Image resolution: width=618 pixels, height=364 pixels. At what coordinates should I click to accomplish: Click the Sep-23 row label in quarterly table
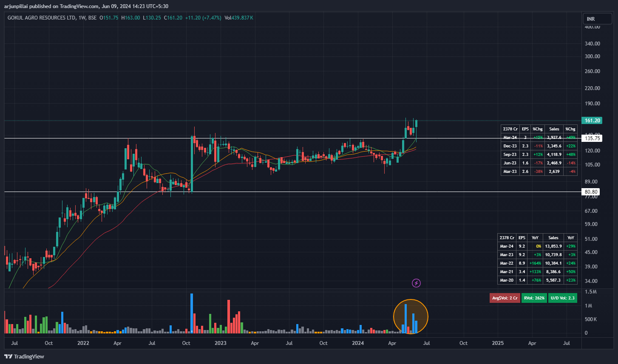click(x=510, y=154)
